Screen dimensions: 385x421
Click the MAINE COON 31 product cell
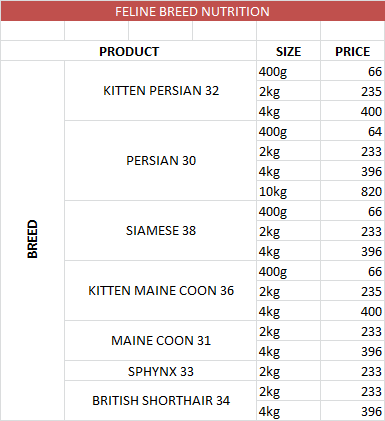161,341
